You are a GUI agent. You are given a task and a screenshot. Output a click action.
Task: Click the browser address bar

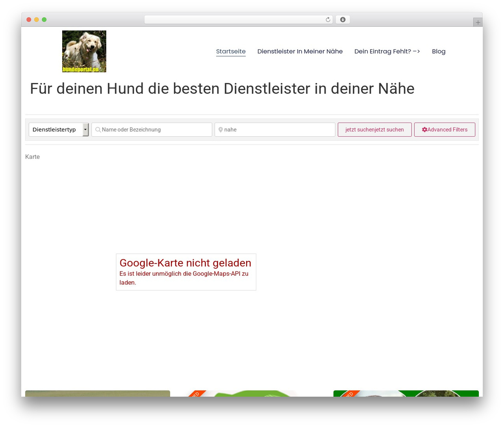[x=239, y=20]
